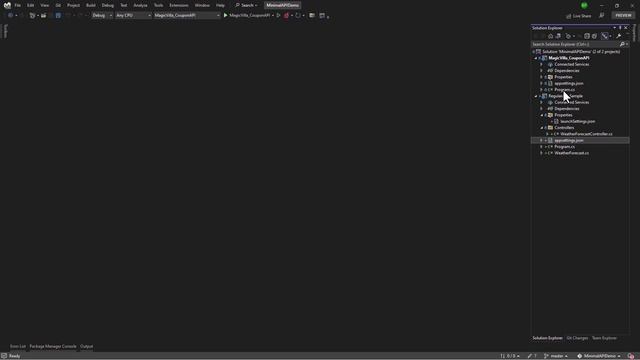The image size is (640, 360).
Task: Click the Search button in title bar
Action: pos(246,5)
